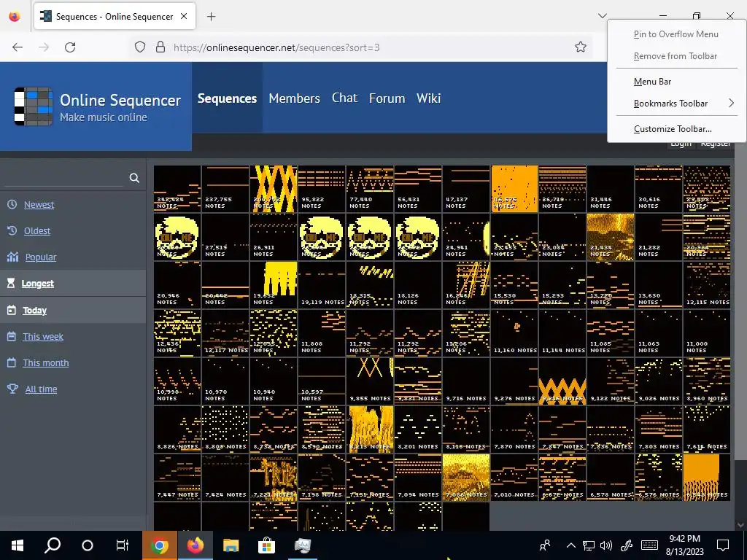Screen dimensions: 747x560
Task: Open the 77,440 notes sequence thumbnail
Action: [x=370, y=189]
